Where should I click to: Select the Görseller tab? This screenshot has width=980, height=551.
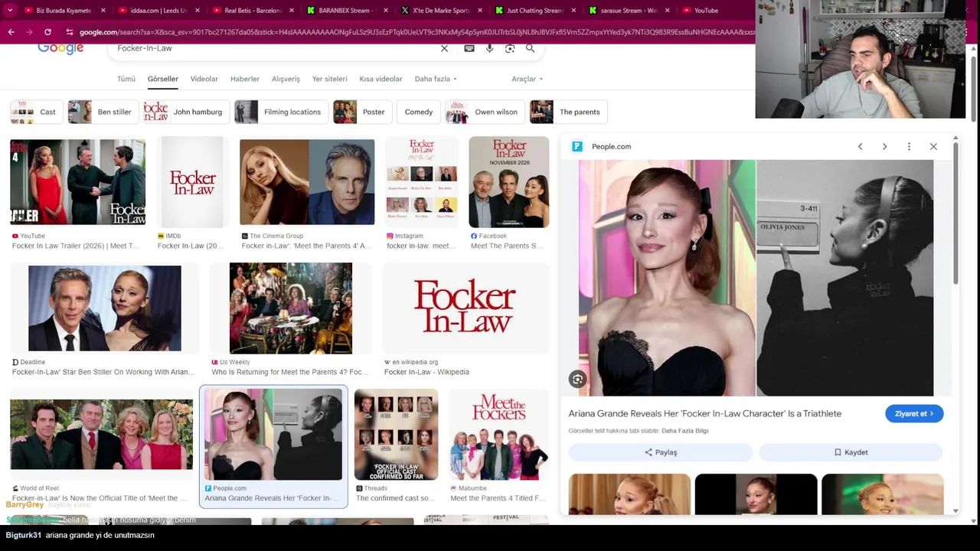(163, 79)
